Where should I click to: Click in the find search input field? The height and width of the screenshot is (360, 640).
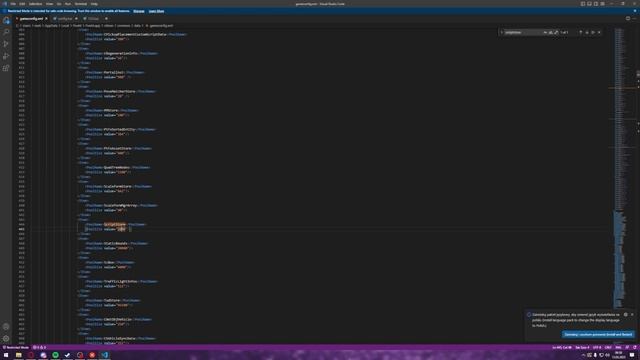click(523, 32)
